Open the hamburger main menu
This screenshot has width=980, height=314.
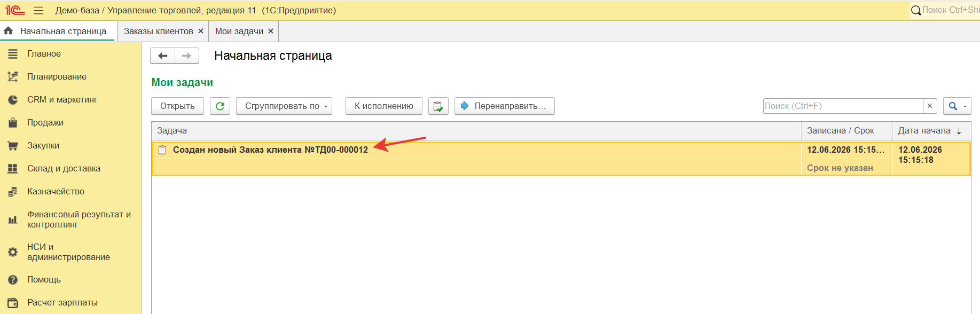[38, 10]
